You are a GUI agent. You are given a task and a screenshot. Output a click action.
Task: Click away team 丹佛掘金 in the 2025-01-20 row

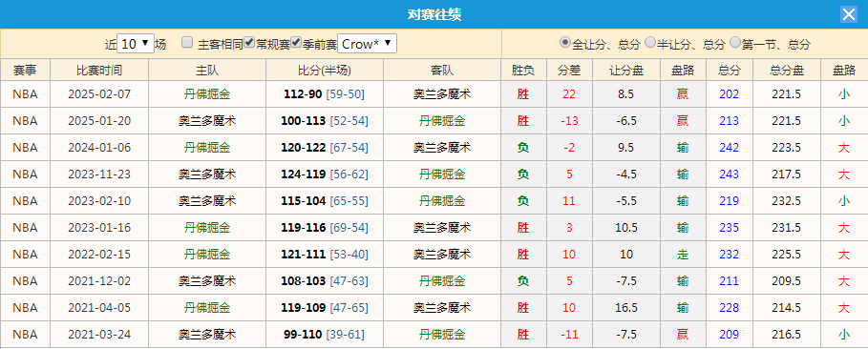[442, 120]
